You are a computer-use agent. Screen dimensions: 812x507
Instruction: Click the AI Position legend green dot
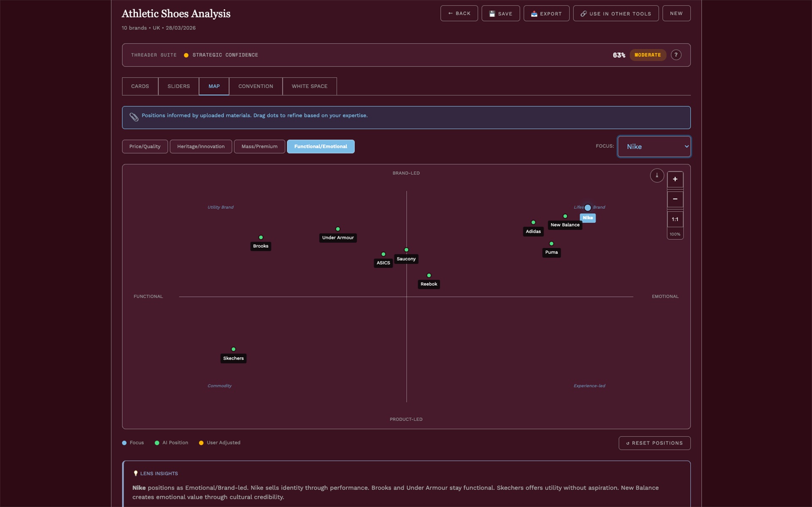click(157, 443)
